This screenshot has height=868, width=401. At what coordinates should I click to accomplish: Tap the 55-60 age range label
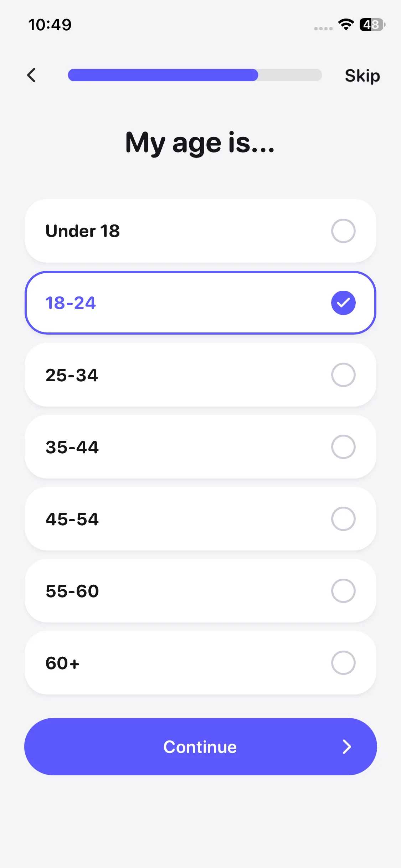[x=72, y=591]
